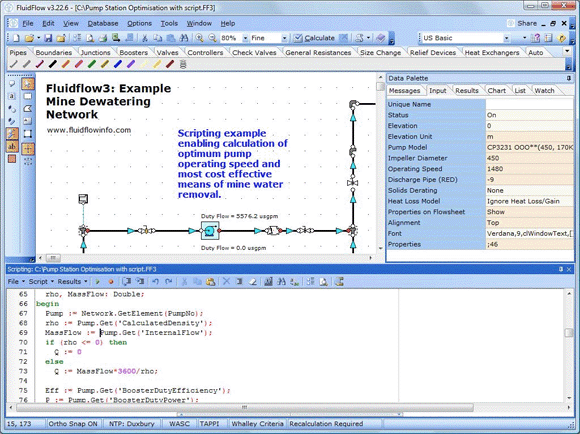Image resolution: width=580 pixels, height=434 pixels.
Task: Click the Undo icon in script toolbar
Action: click(x=155, y=282)
